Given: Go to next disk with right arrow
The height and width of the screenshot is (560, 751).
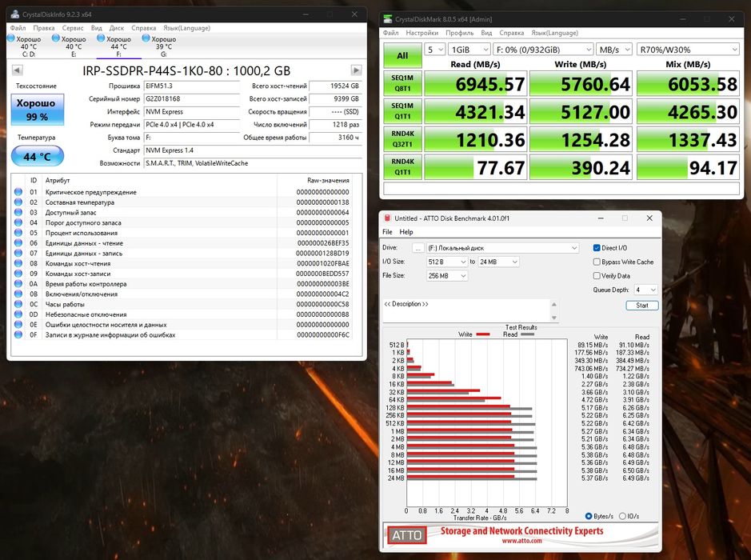Looking at the screenshot, I should (356, 70).
